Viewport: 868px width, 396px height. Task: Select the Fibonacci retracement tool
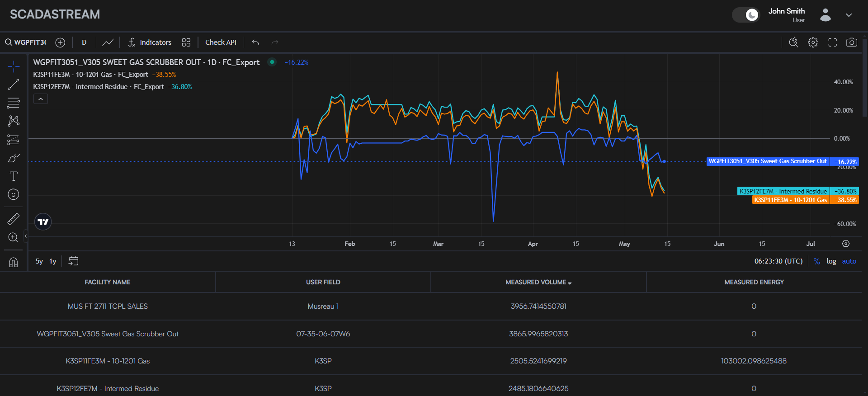tap(14, 103)
